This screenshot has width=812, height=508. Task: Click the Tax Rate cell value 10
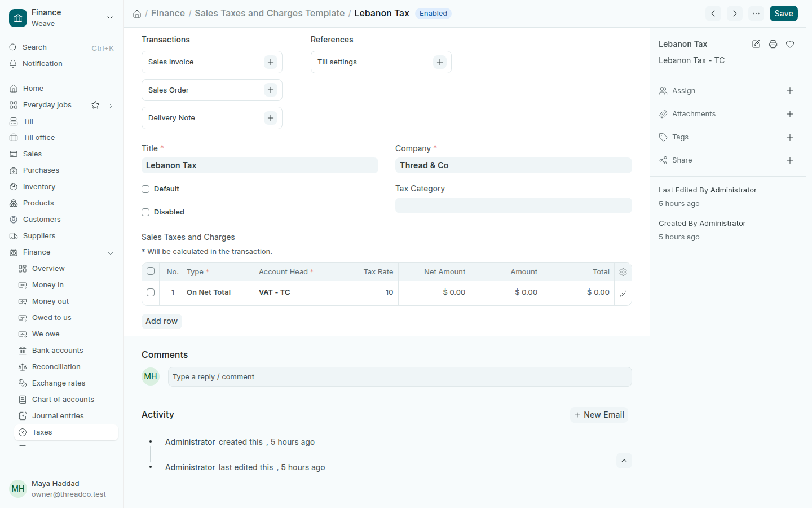[x=362, y=292]
